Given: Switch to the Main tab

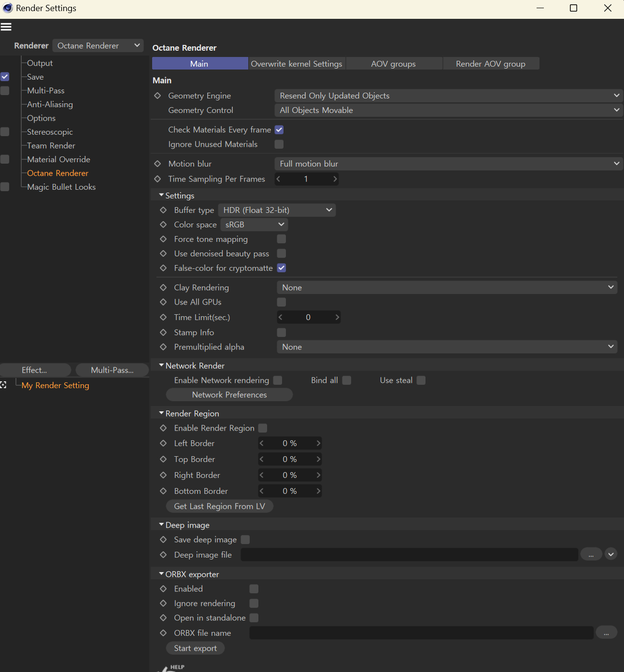Looking at the screenshot, I should (x=200, y=64).
